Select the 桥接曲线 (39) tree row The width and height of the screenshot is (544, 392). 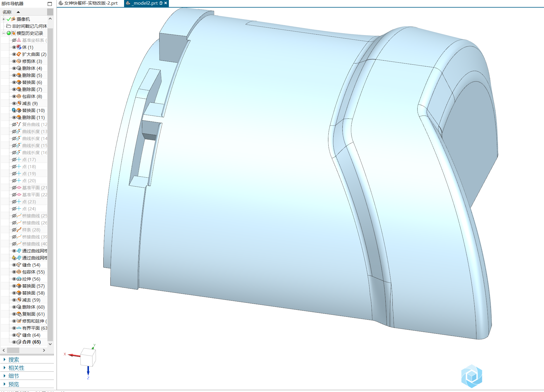point(24,237)
